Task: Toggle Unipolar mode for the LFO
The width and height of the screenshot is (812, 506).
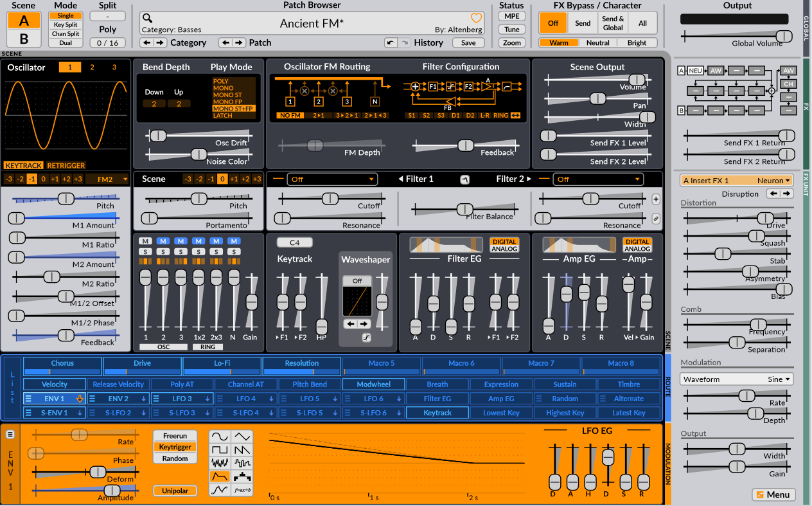Action: pyautogui.click(x=175, y=491)
